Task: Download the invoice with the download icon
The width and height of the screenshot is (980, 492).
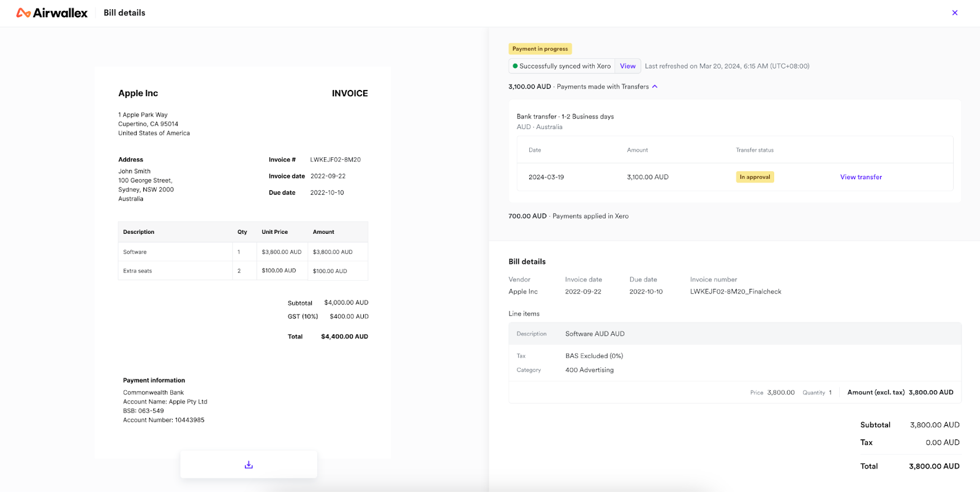Action: [249, 465]
